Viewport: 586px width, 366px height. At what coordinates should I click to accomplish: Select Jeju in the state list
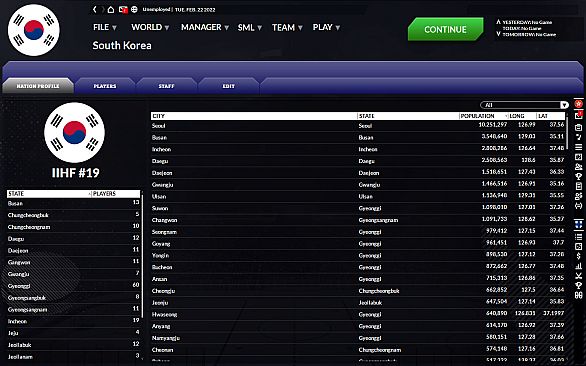click(74, 333)
